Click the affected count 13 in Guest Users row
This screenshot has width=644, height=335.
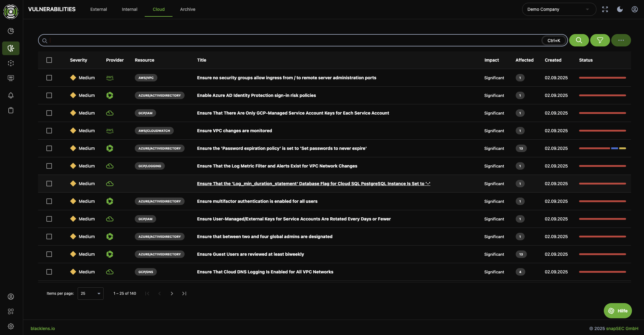pyautogui.click(x=521, y=254)
